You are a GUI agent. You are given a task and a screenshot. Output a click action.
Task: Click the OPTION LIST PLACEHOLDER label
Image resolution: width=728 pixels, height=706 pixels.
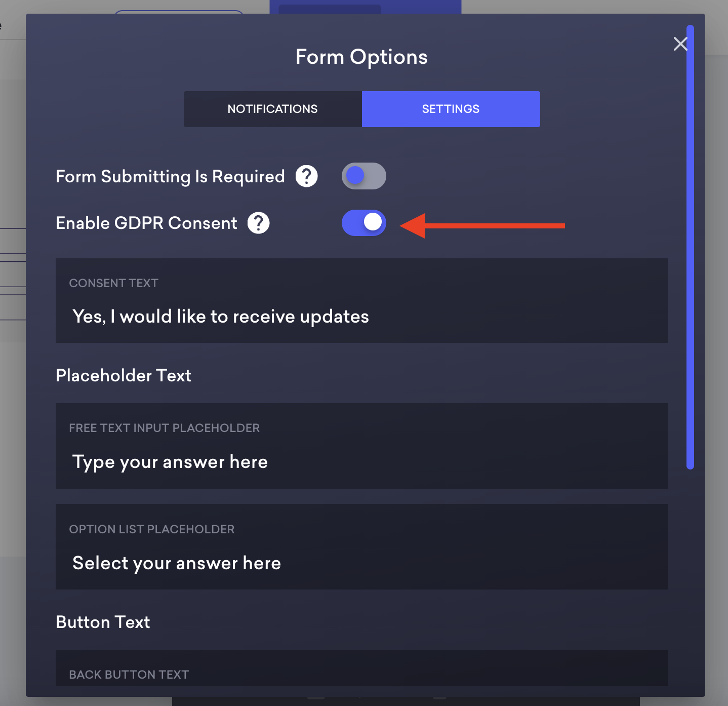point(152,529)
